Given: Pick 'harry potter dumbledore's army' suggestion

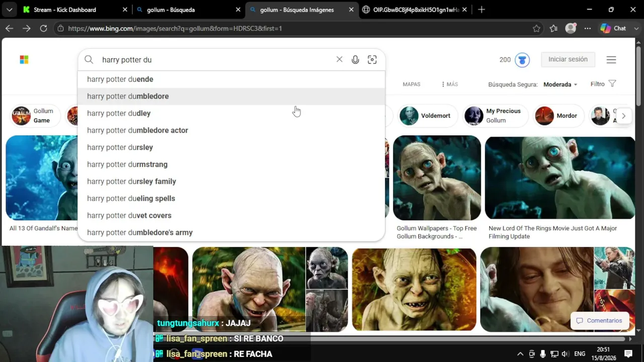Looking at the screenshot, I should [x=231, y=233].
